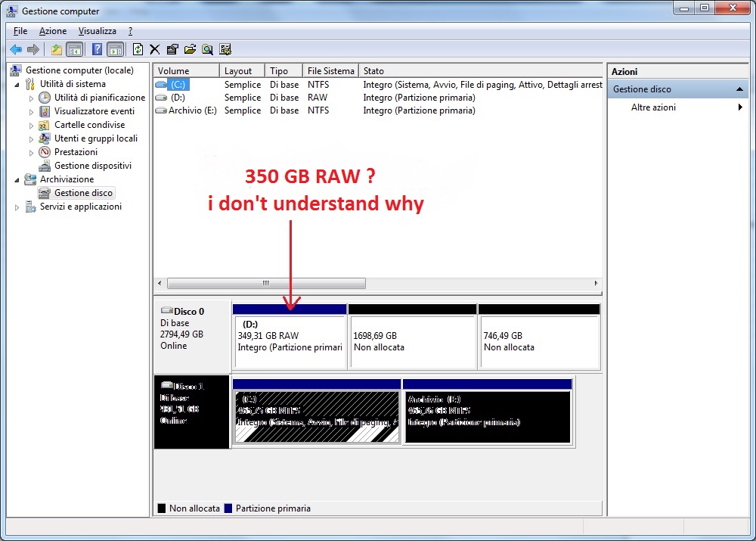
Task: Click the Refresh toolbar icon
Action: pos(138,49)
